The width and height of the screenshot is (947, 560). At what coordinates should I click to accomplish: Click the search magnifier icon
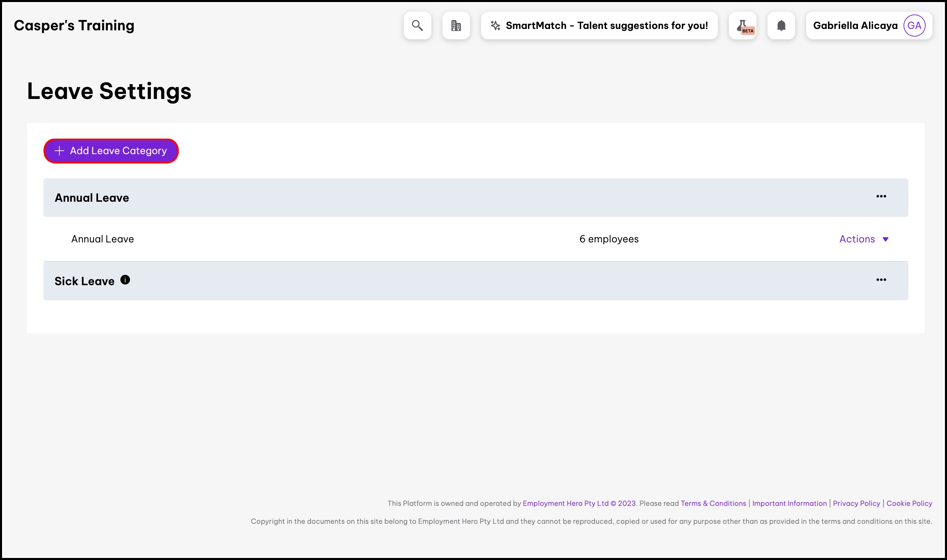pos(417,25)
